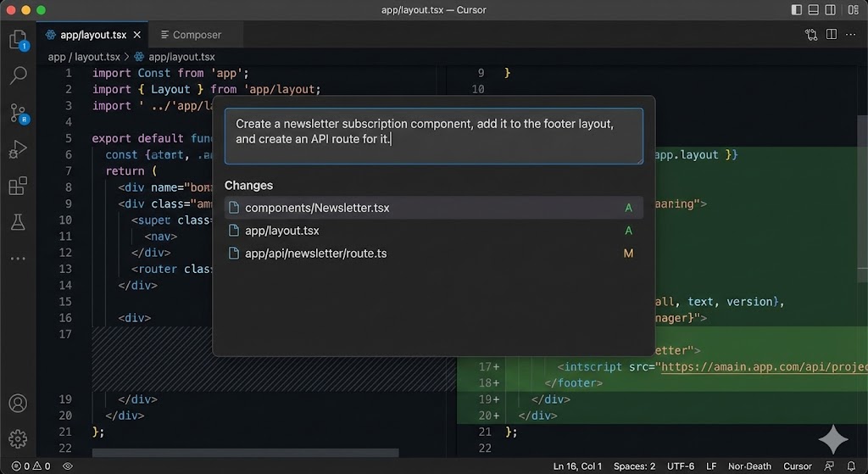Screen dimensions: 868x474
Task: Switch to the Composer tab
Action: point(191,34)
